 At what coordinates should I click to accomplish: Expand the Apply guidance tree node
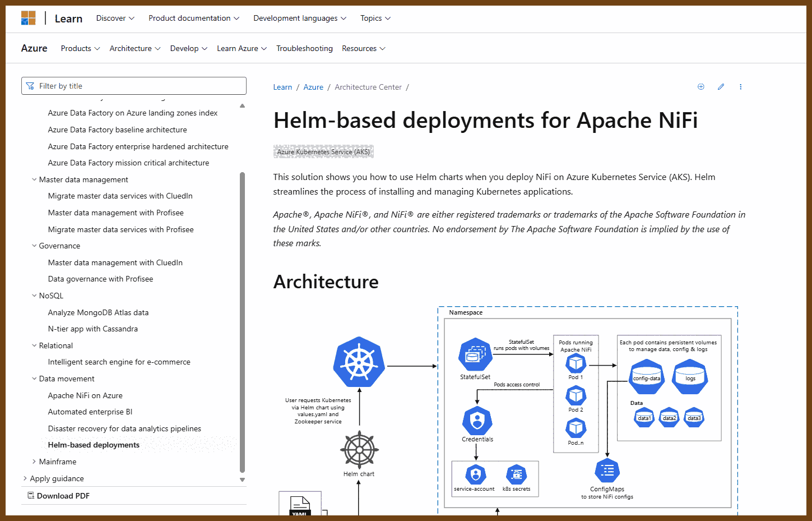[25, 478]
